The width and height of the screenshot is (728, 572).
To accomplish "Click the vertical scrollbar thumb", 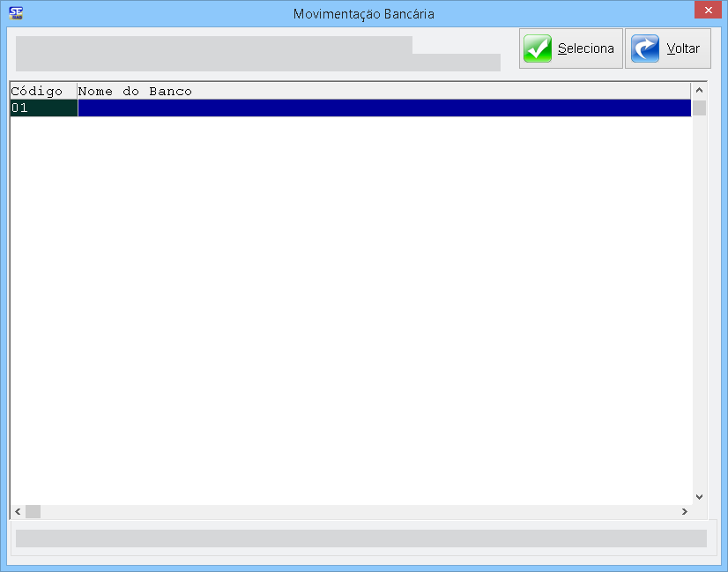I will (x=699, y=108).
